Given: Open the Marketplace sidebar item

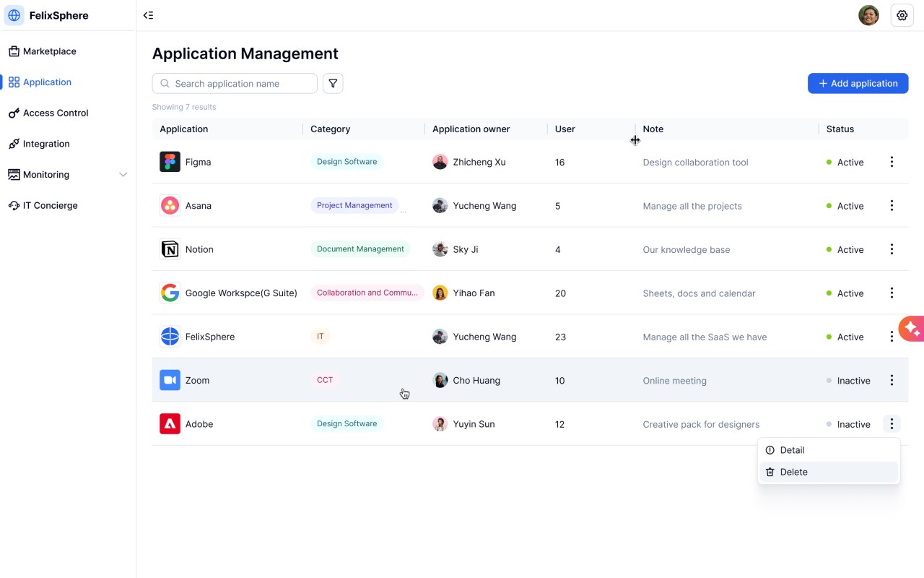Looking at the screenshot, I should 49,51.
